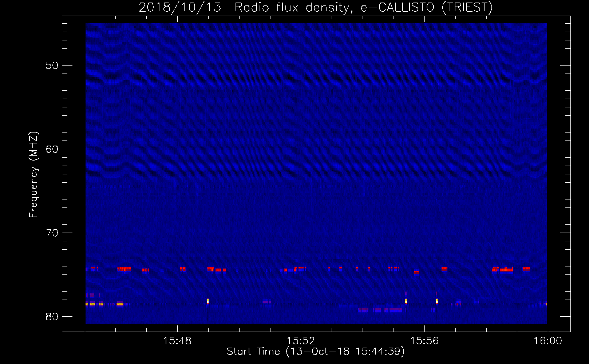This screenshot has height=364, width=589.
Task: Click the "70" frequency tick label
Action: (x=52, y=233)
